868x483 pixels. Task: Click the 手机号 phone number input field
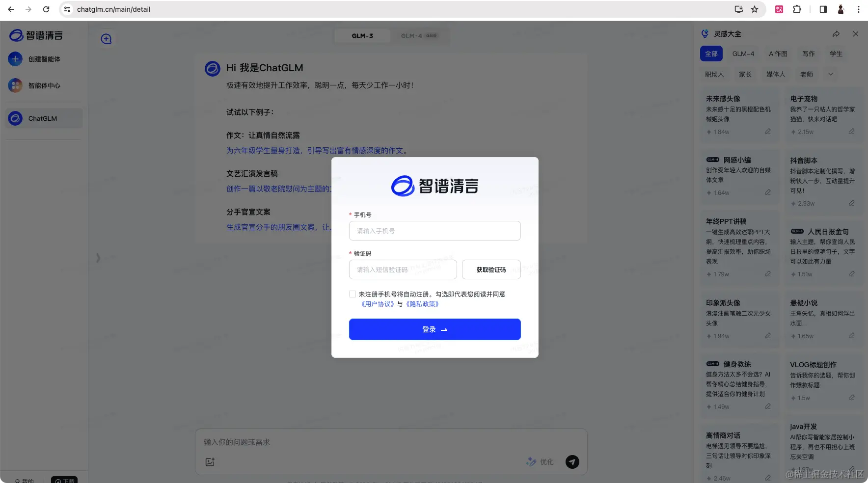click(x=434, y=231)
